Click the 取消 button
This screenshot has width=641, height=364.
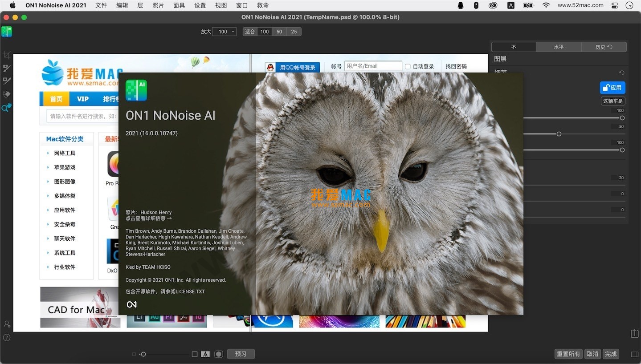[x=592, y=354]
